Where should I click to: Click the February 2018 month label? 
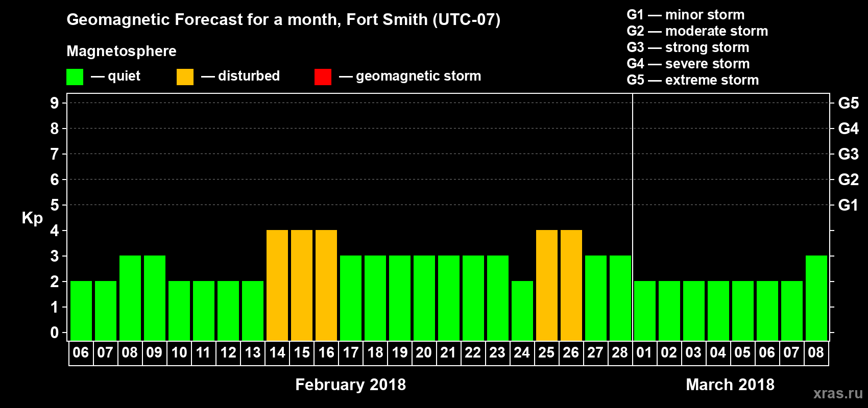click(x=351, y=385)
